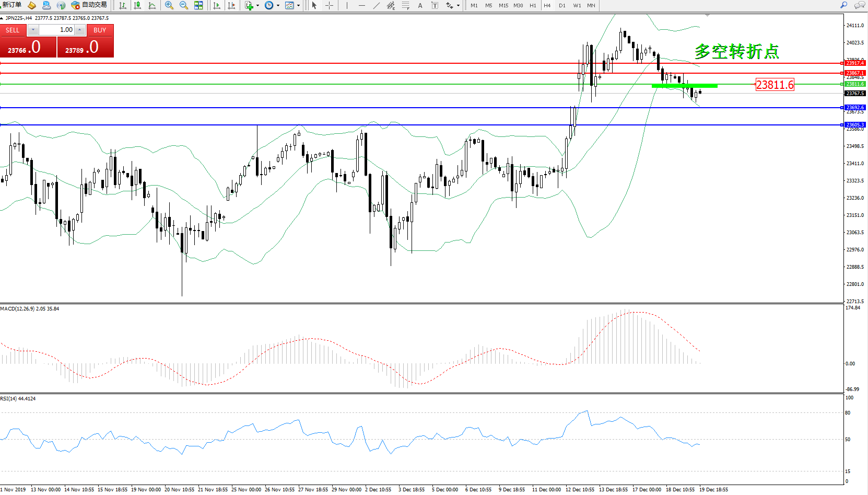Select the text label 'A' tool
Screen dimensions: 868x495
tap(420, 5)
